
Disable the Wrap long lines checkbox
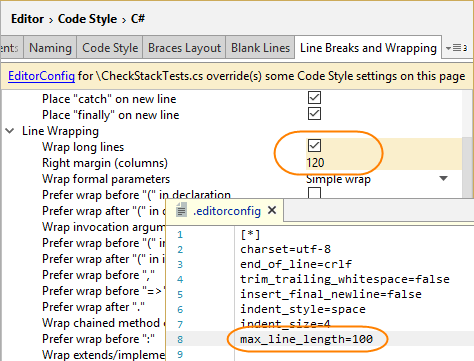[314, 146]
